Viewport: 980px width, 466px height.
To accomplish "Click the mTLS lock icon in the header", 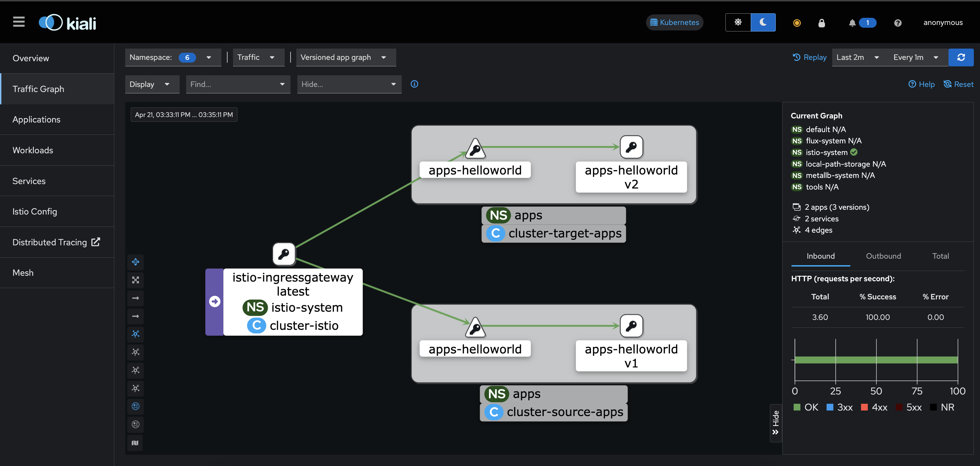I will pos(821,23).
